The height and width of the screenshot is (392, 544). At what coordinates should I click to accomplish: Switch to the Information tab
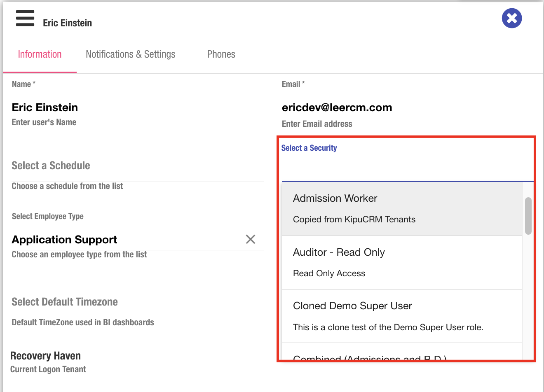pos(40,54)
